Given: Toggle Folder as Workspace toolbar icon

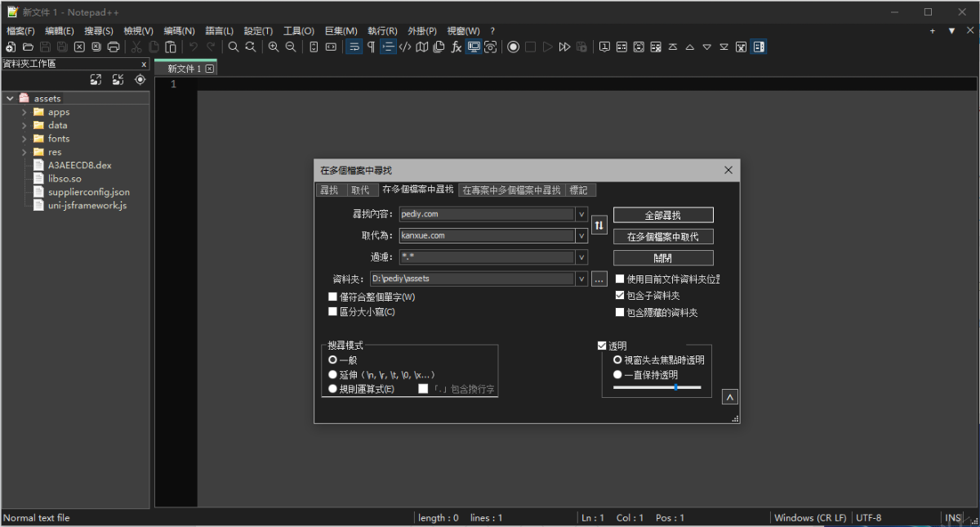Looking at the screenshot, I should 474,47.
